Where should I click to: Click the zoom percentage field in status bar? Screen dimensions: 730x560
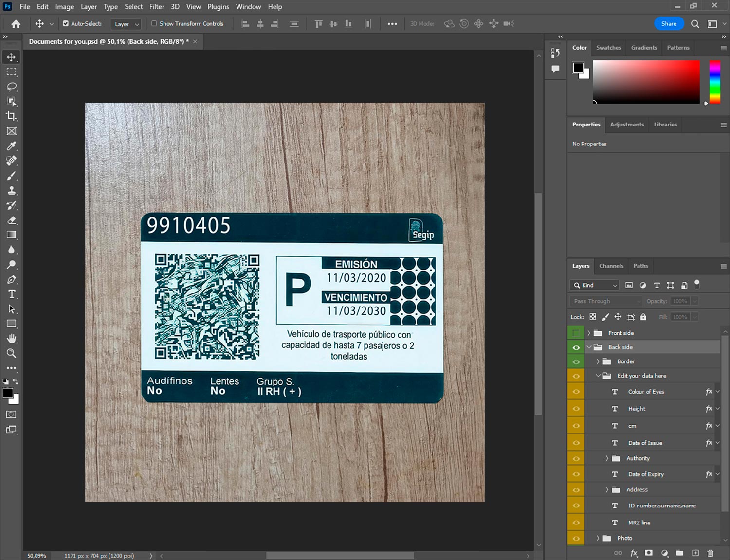(x=37, y=556)
